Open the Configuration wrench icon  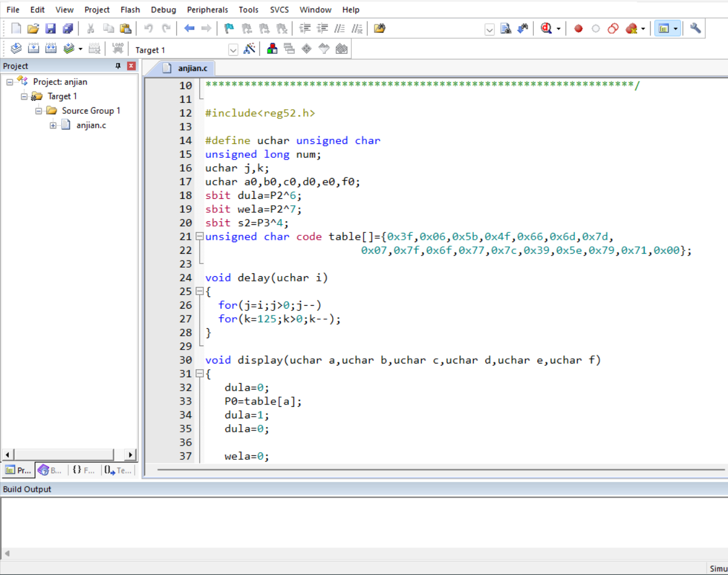coord(696,28)
